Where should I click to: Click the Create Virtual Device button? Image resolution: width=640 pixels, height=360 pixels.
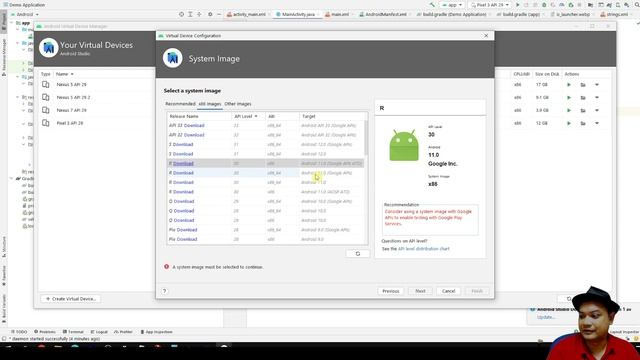[71, 299]
